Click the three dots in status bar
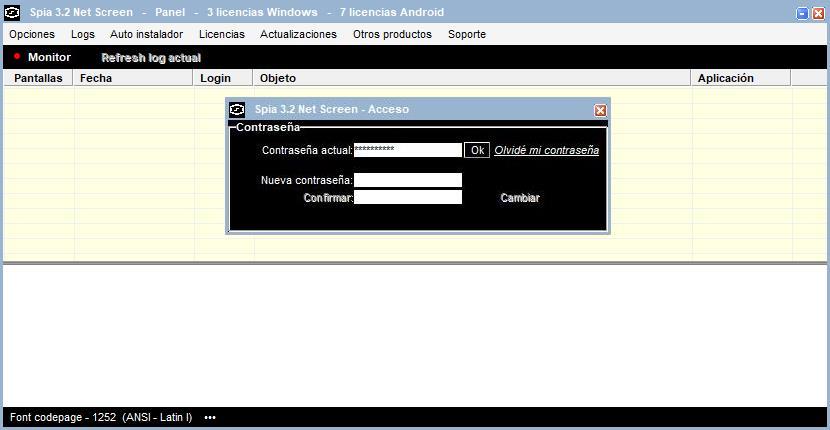Image resolution: width=830 pixels, height=430 pixels. point(210,418)
